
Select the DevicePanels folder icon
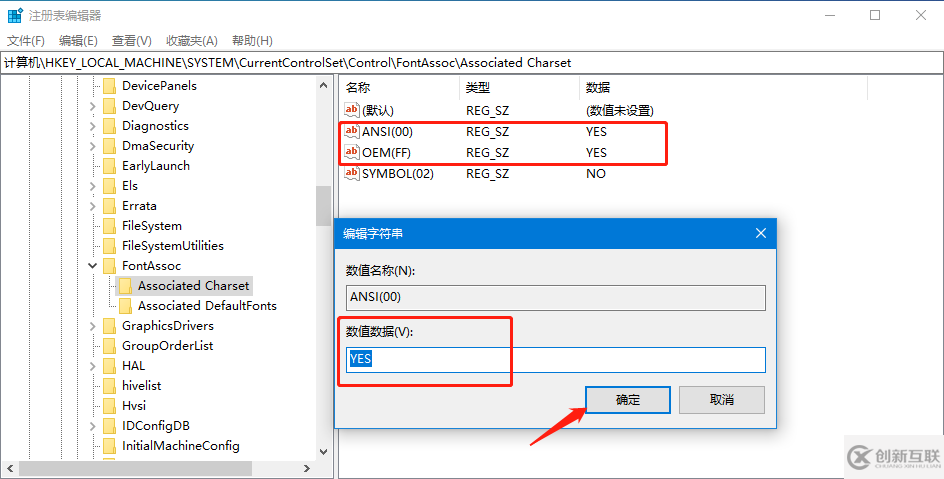tap(109, 86)
